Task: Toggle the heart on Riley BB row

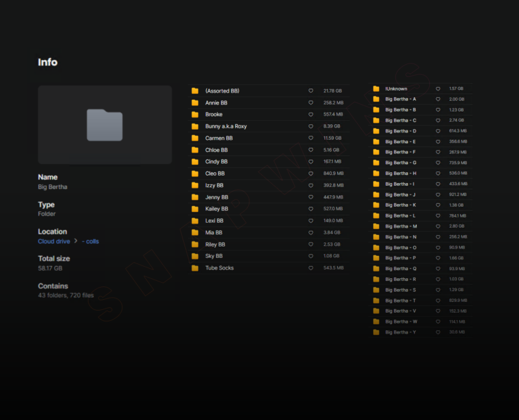Action: 311,244
